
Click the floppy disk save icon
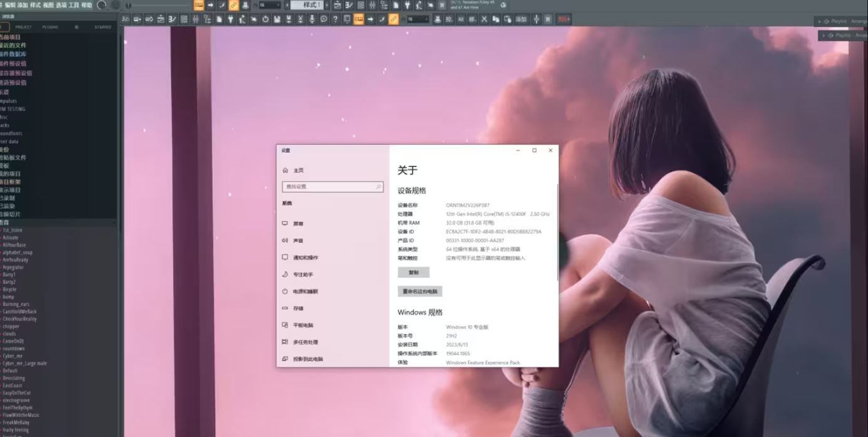click(277, 19)
